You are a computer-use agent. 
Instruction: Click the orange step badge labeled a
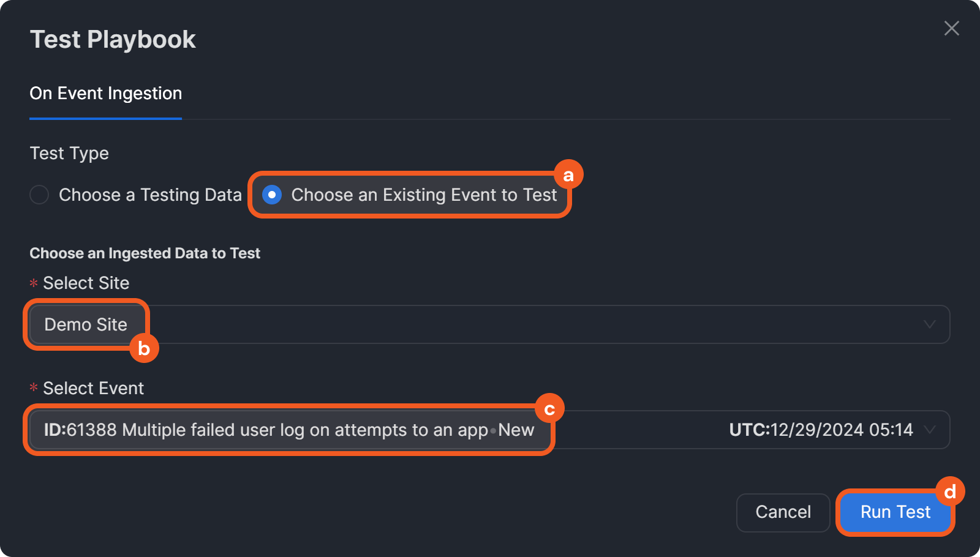coord(568,175)
